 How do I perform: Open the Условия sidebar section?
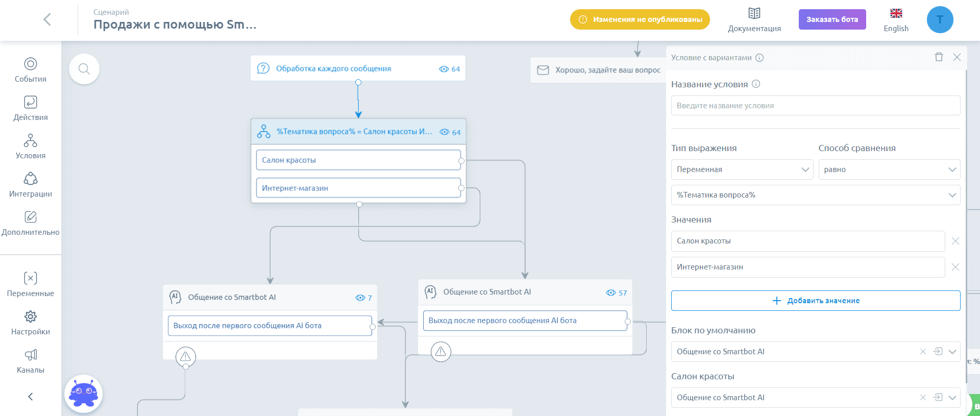pyautogui.click(x=31, y=146)
